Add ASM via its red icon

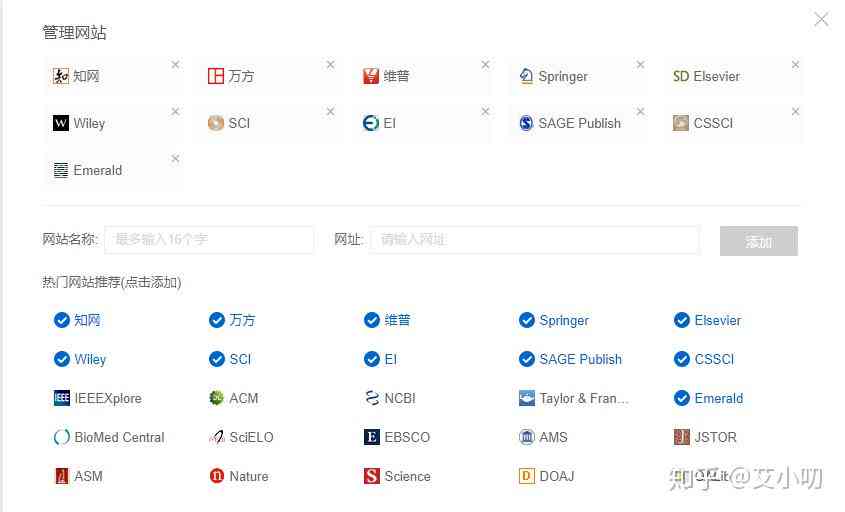tap(62, 476)
